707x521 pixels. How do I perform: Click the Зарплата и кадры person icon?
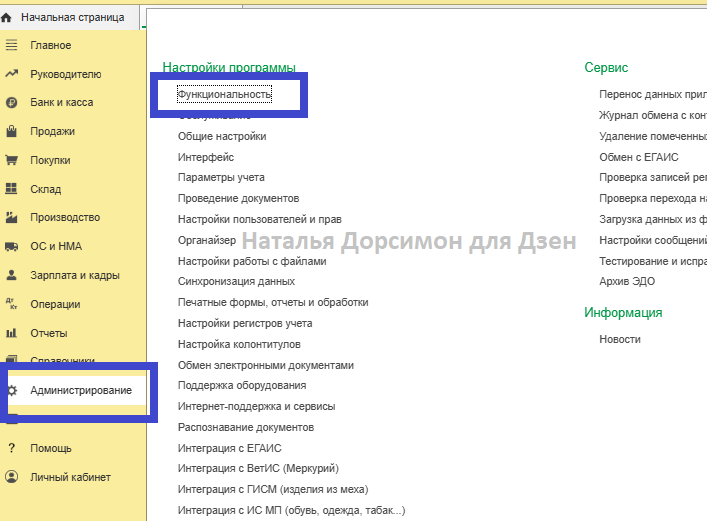point(11,275)
